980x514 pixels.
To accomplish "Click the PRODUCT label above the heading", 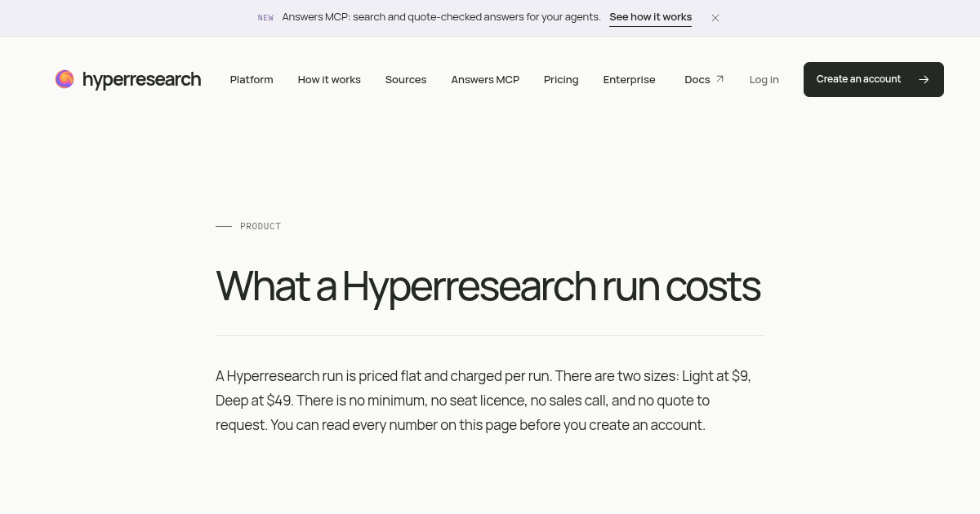I will click(261, 226).
